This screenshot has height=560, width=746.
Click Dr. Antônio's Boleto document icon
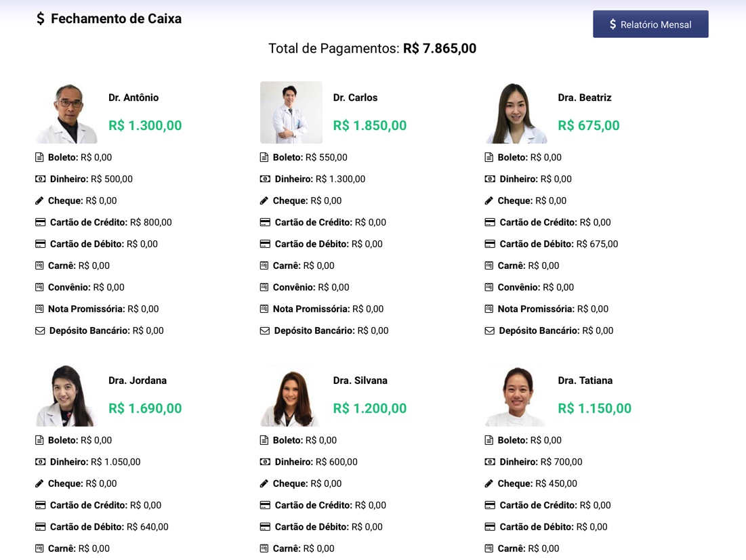(x=39, y=157)
